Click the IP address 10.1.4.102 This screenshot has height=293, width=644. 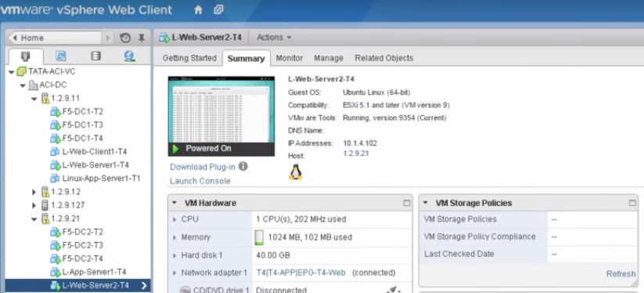coord(360,143)
